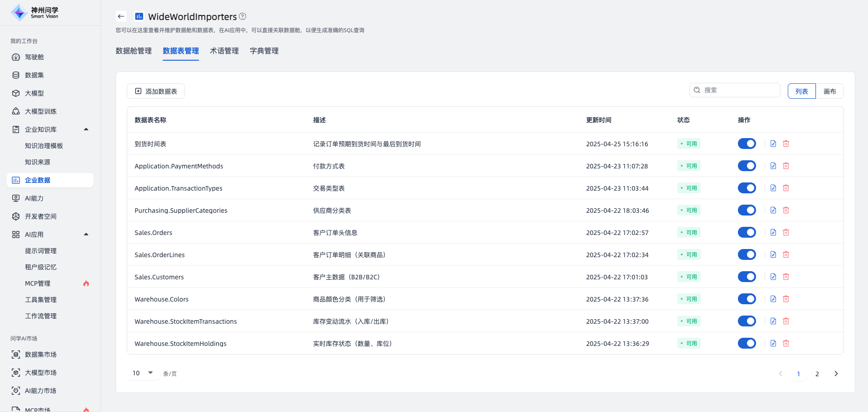Screen dimensions: 868x412
Task: Collapse the 企业知识库 sidebar group
Action: [86, 129]
